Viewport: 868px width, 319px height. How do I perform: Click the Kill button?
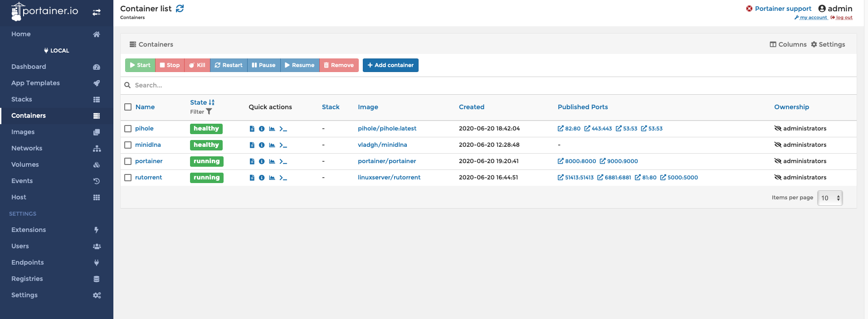tap(197, 65)
